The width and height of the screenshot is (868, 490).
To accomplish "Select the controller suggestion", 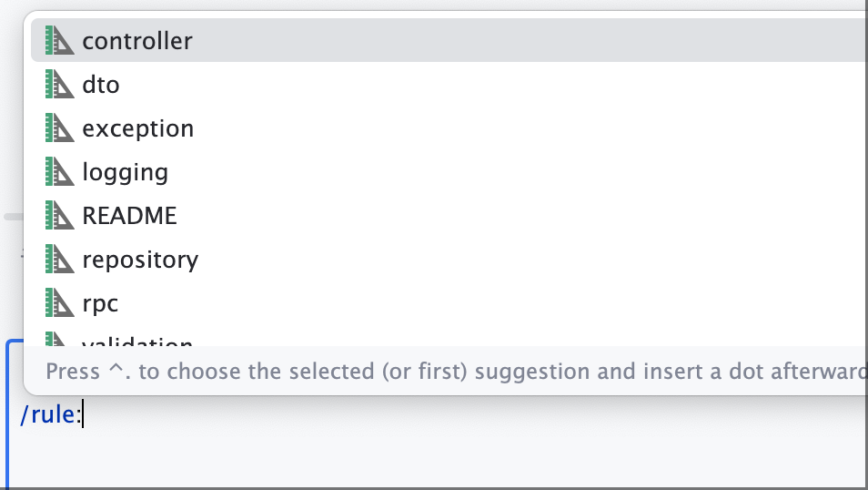I will tap(449, 40).
